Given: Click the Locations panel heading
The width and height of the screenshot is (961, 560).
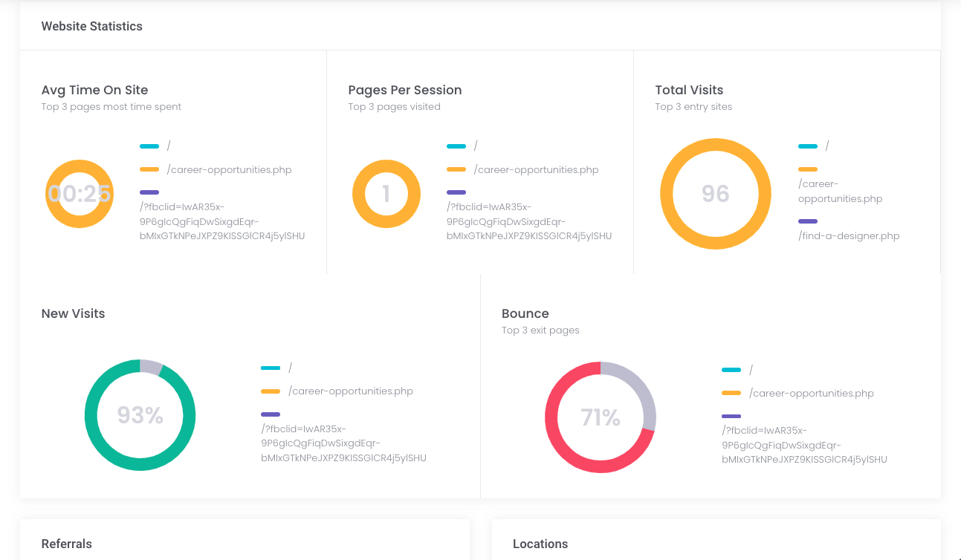Looking at the screenshot, I should tap(540, 544).
